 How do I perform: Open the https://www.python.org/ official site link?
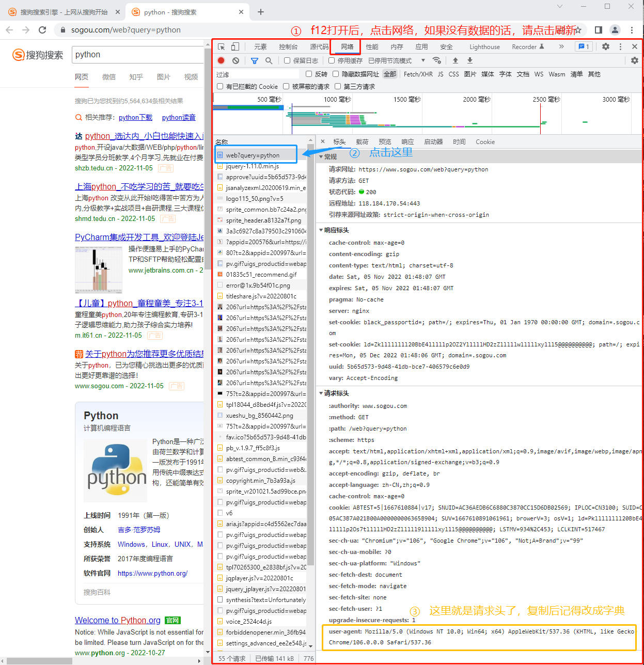(152, 573)
